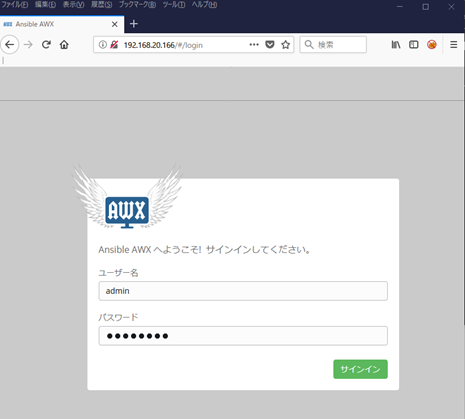
Task: Focus the パスワード input field
Action: coord(243,336)
